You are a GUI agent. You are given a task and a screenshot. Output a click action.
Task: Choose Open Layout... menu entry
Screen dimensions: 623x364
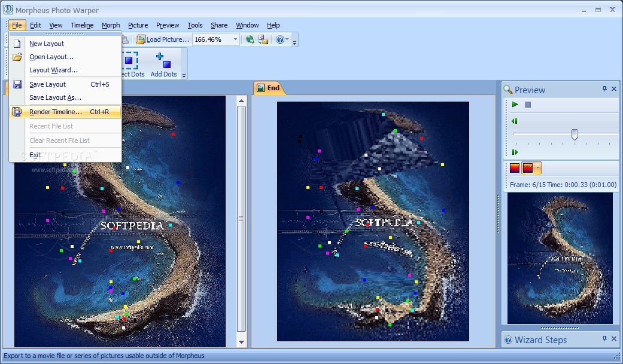(65, 57)
